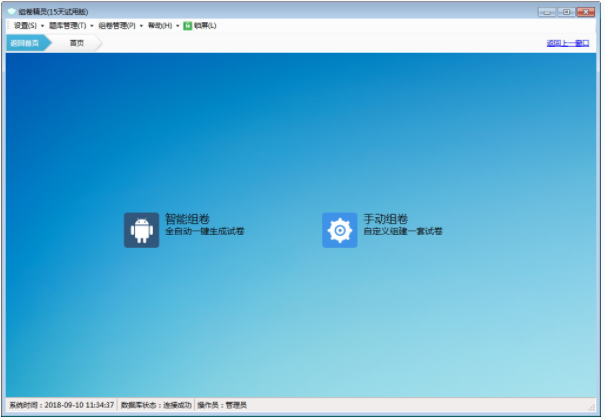Expand the dropdown arrow next to 帮助(H)

click(x=177, y=26)
